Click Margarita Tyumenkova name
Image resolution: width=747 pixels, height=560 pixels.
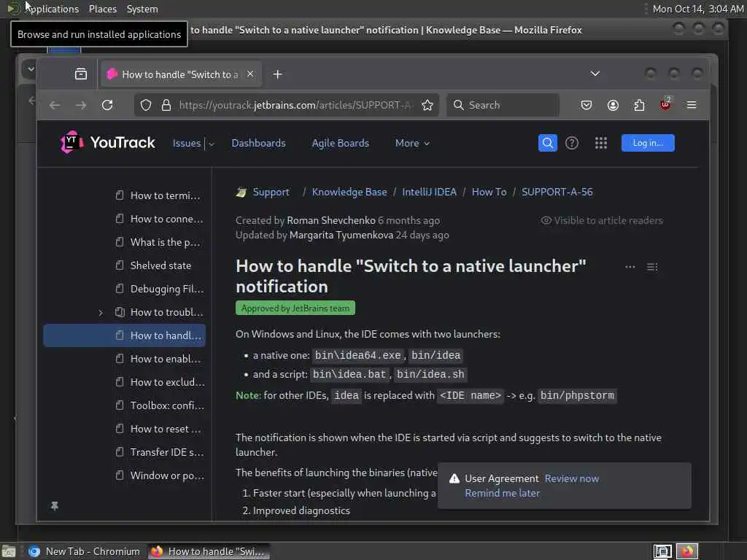tap(341, 236)
